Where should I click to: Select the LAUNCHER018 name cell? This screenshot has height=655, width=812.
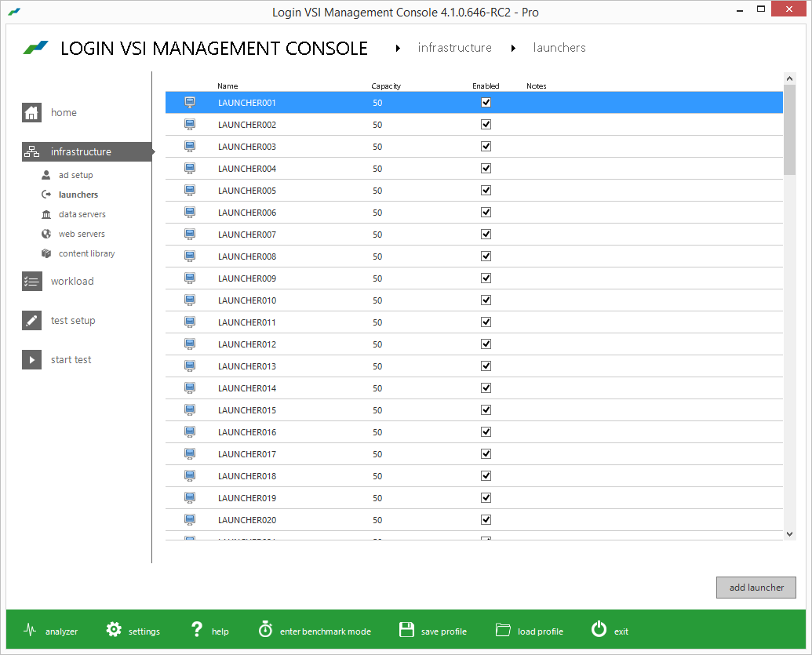[x=247, y=476]
